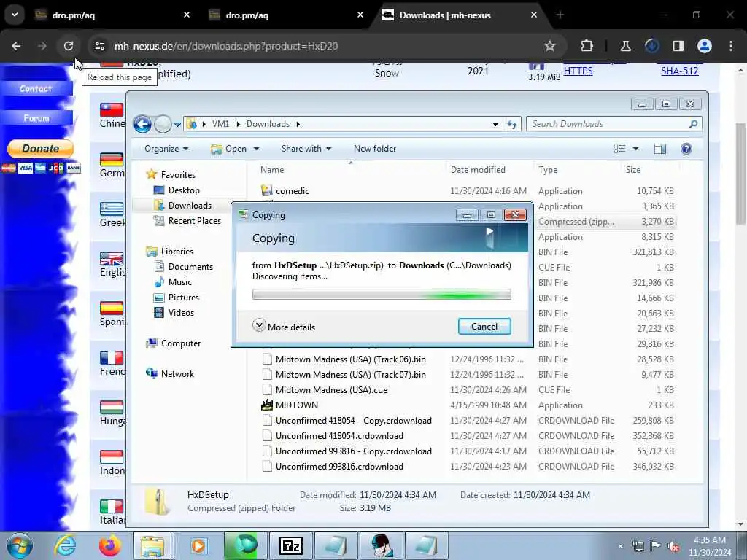Open Windows Start menu orb

tap(20, 545)
